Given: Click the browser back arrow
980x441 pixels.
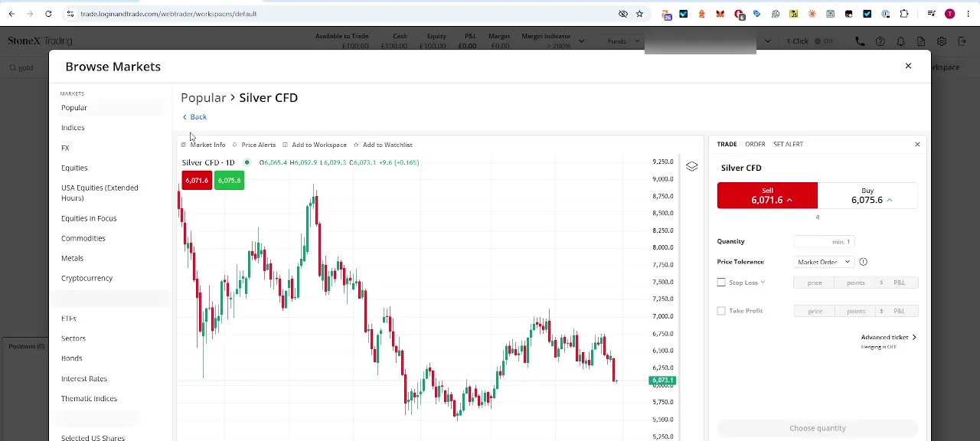Looking at the screenshot, I should [11, 14].
